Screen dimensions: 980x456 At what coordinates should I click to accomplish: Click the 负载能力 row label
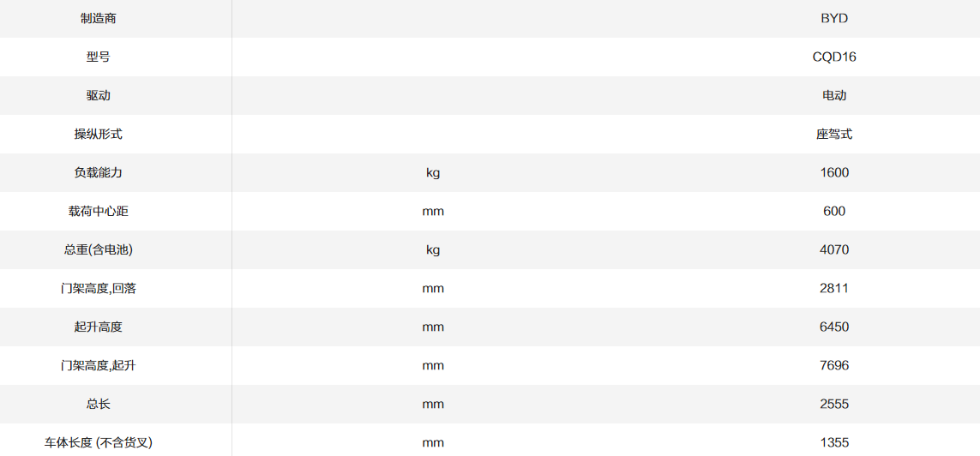[98, 172]
